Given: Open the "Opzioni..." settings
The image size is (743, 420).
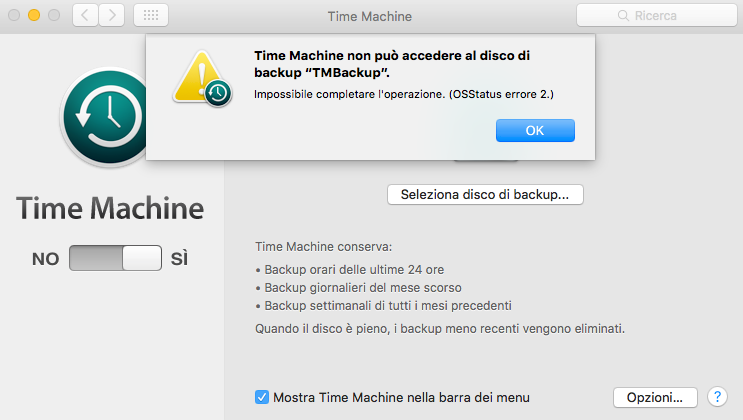Looking at the screenshot, I should coord(654,397).
